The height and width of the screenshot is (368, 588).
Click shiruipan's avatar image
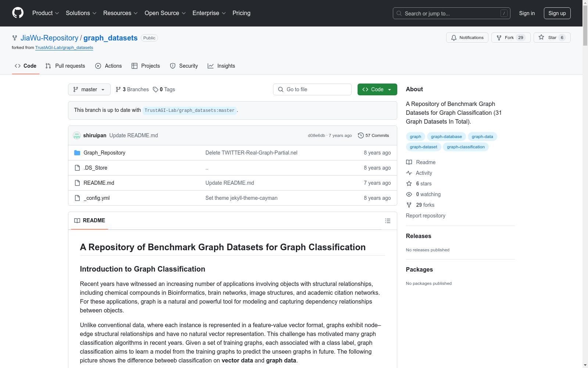point(77,135)
